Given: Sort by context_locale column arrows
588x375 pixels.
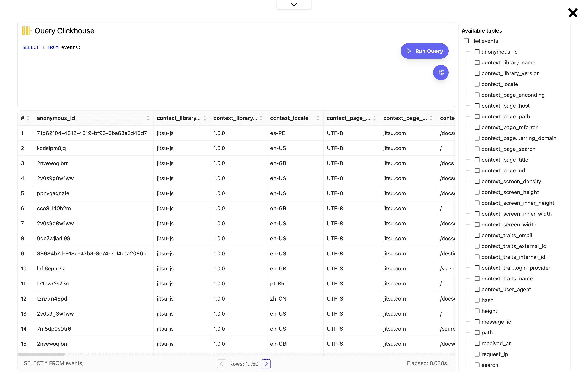Looking at the screenshot, I should coord(318,118).
